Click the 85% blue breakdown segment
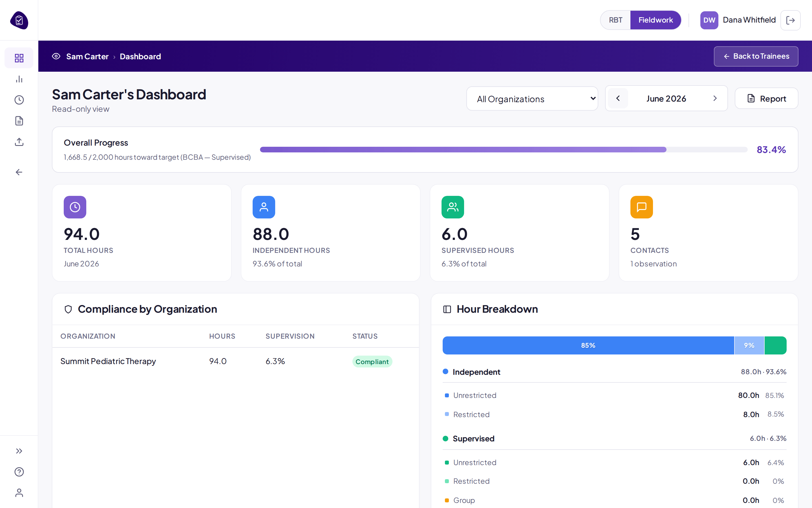 tap(588, 345)
